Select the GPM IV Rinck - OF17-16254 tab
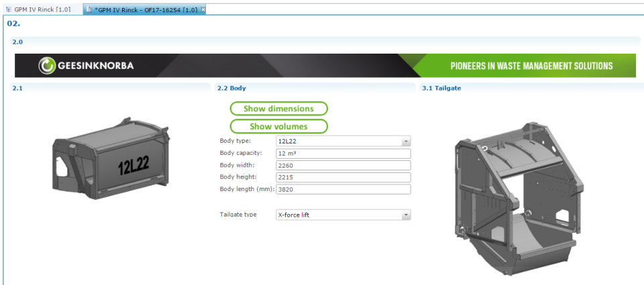644x285 pixels. coord(144,9)
